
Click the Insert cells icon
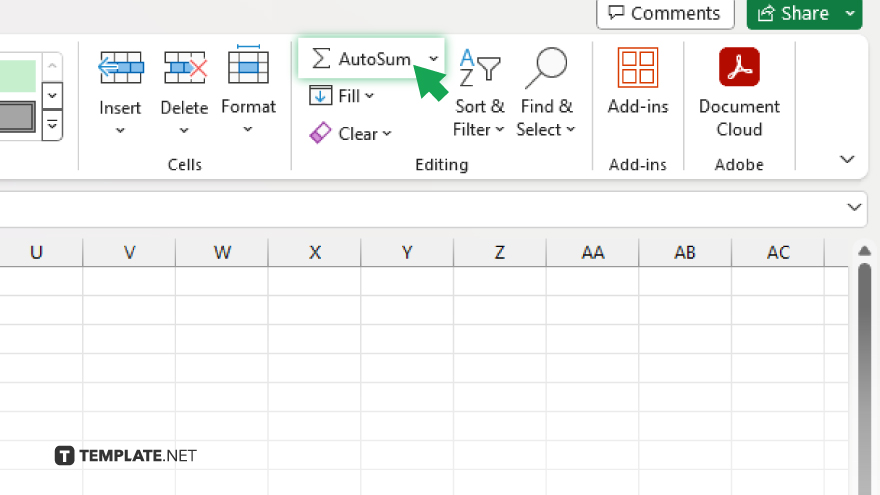tap(121, 67)
